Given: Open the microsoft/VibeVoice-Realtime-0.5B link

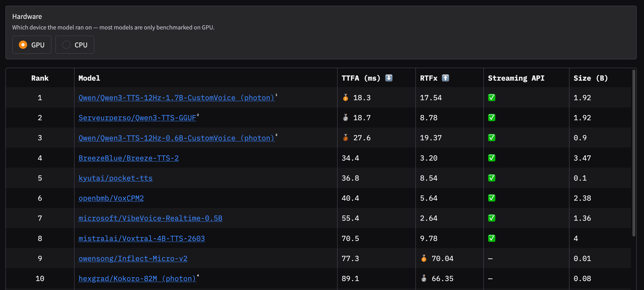Looking at the screenshot, I should pos(150,218).
